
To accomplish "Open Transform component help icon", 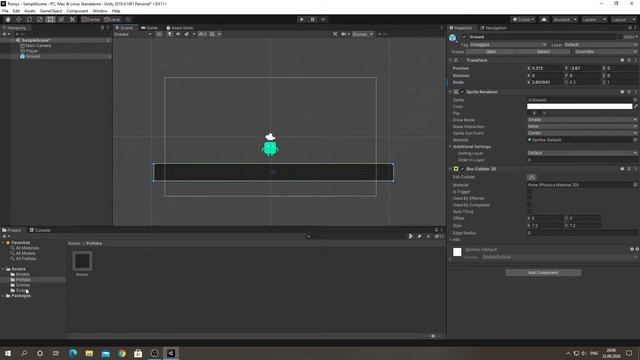I will pos(622,60).
